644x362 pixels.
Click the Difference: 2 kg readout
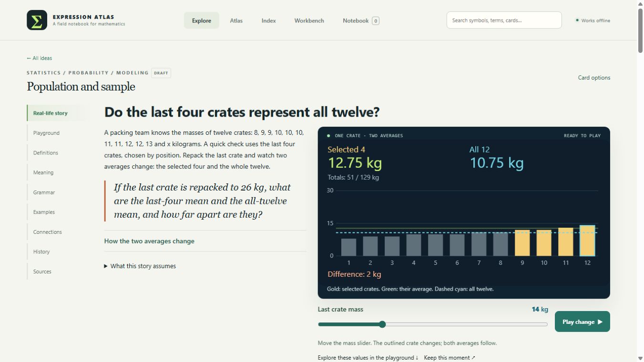pos(354,274)
